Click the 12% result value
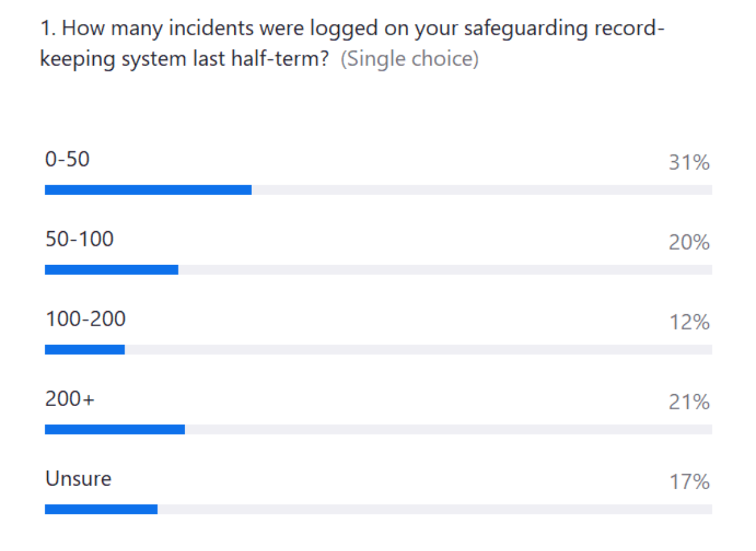This screenshot has width=756, height=551. click(689, 322)
